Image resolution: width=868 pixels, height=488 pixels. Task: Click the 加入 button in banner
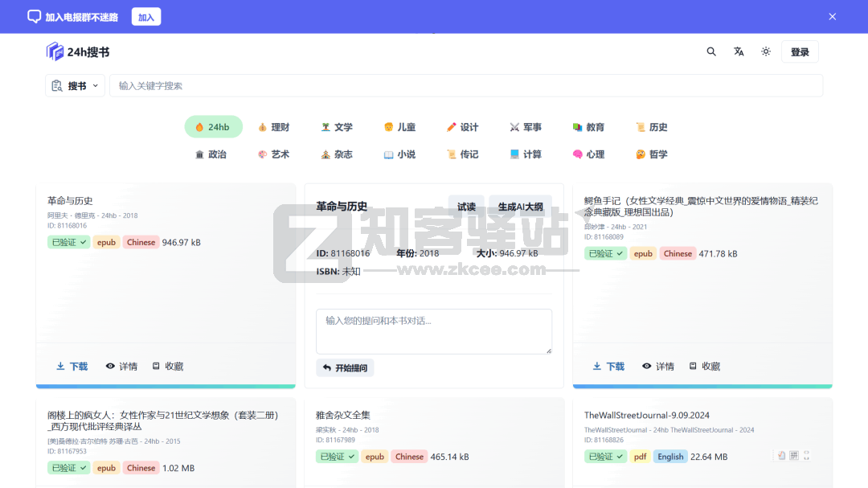[145, 17]
